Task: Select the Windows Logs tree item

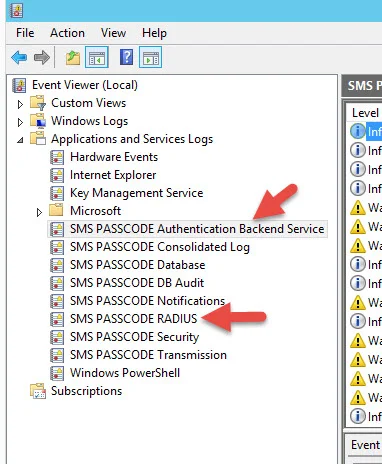Action: [x=89, y=121]
